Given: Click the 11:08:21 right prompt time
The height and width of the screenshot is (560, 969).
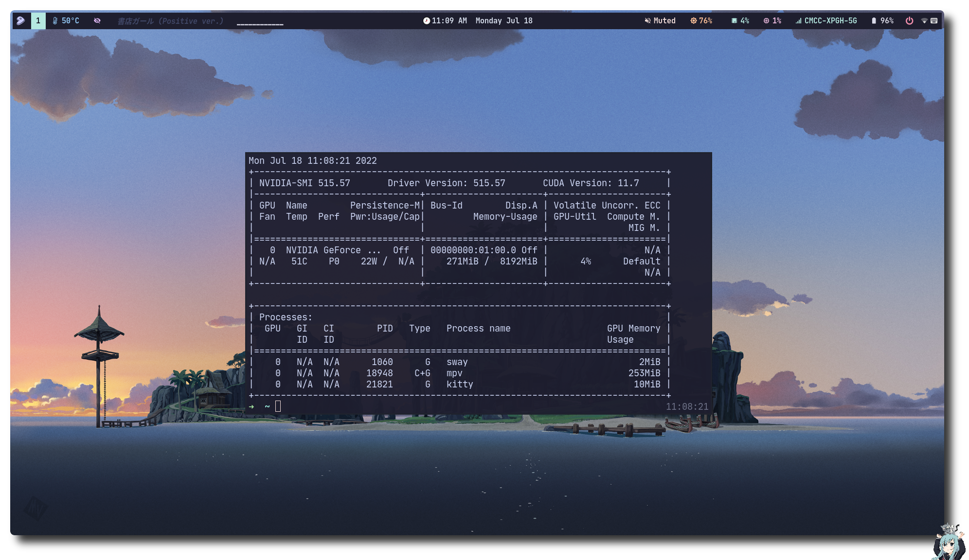Looking at the screenshot, I should point(687,406).
